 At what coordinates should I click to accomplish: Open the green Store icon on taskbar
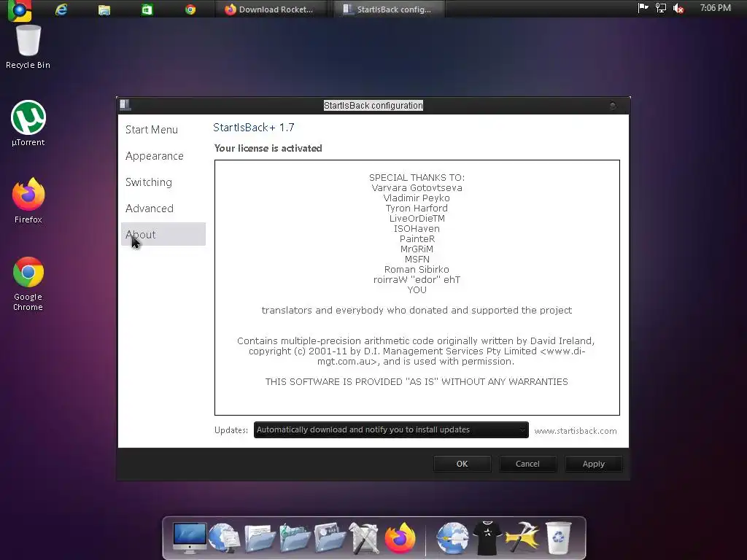pyautogui.click(x=147, y=9)
